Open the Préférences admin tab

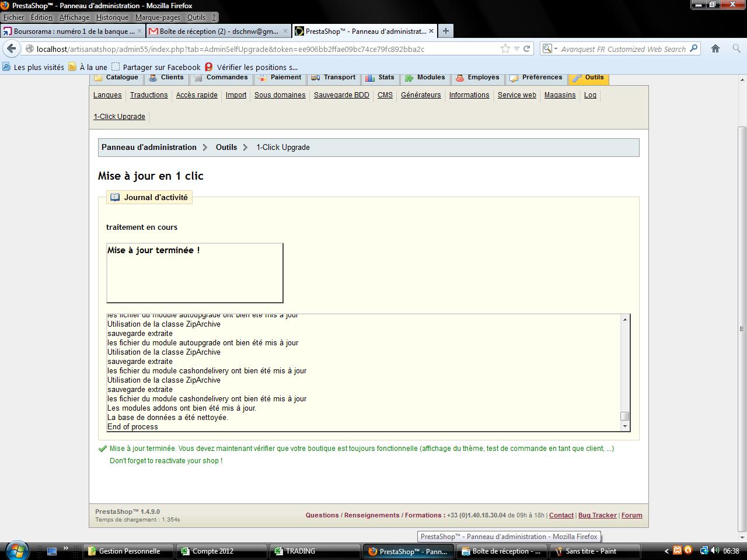click(536, 78)
